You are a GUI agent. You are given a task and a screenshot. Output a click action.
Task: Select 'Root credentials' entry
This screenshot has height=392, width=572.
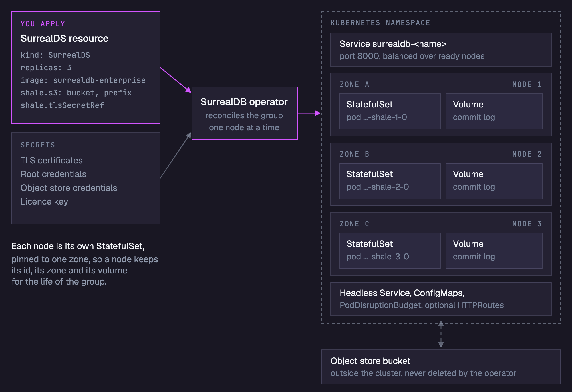pyautogui.click(x=53, y=174)
